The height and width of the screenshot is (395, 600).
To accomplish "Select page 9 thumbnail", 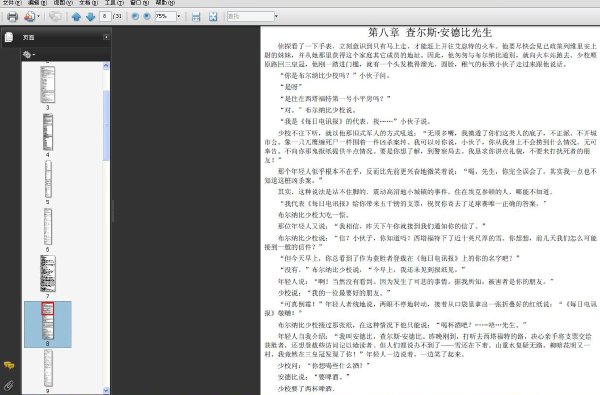I will pos(48,368).
